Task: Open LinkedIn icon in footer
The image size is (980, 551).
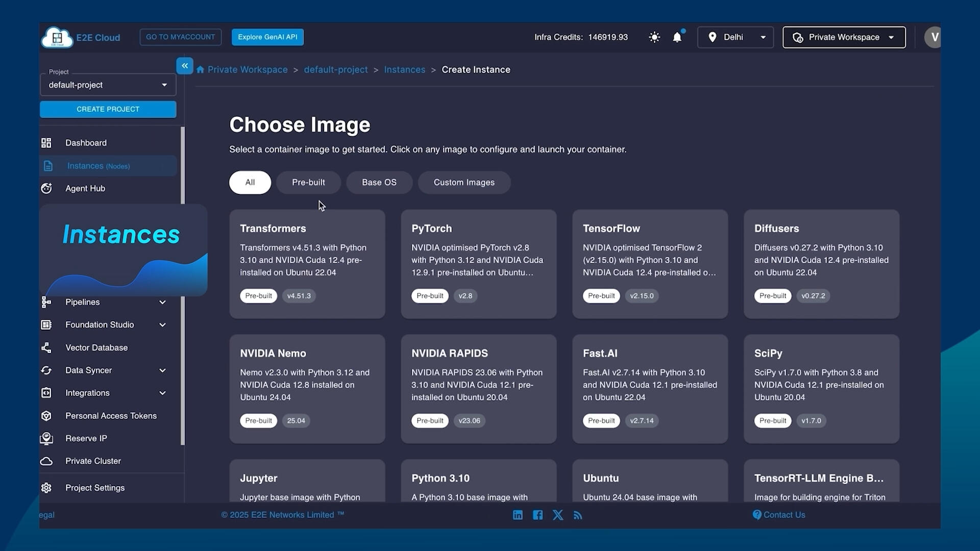Action: pos(518,515)
